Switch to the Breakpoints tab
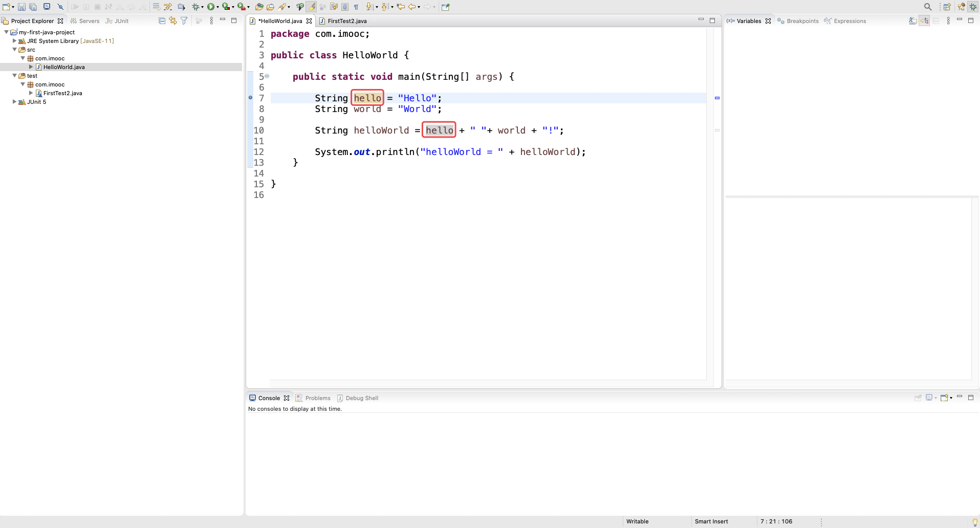980x528 pixels. coord(798,21)
